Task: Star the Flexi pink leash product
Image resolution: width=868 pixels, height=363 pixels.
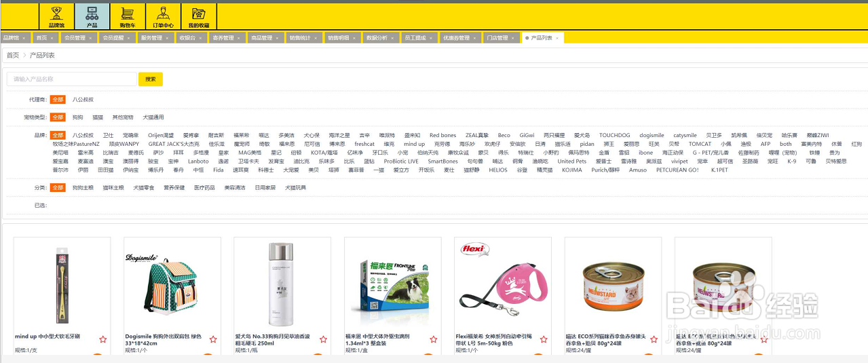Action: (x=544, y=339)
